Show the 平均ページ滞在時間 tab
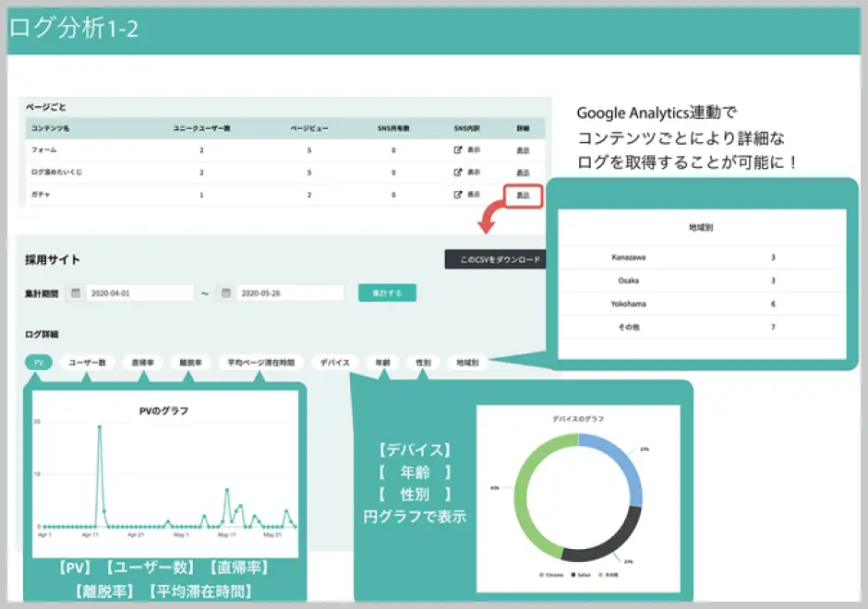The height and width of the screenshot is (609, 868). (x=261, y=363)
